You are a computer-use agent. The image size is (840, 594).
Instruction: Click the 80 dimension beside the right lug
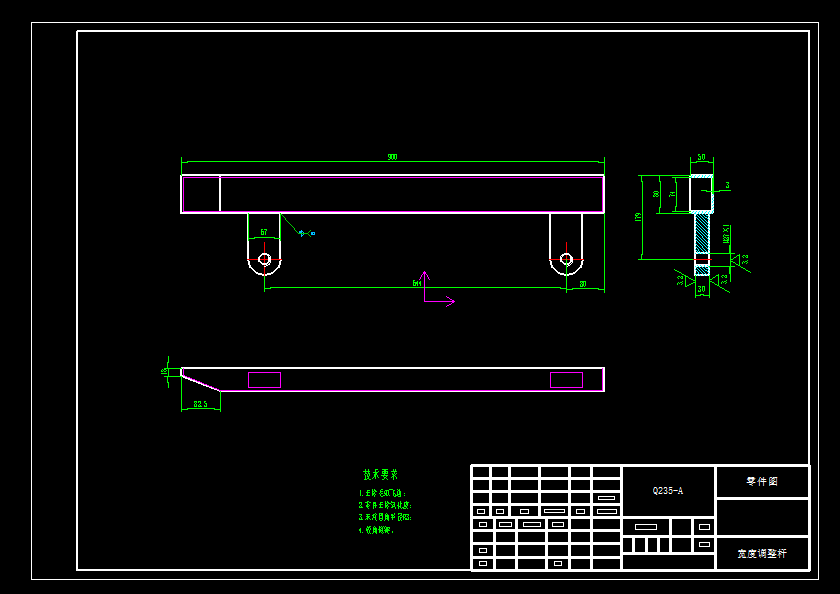pos(583,284)
